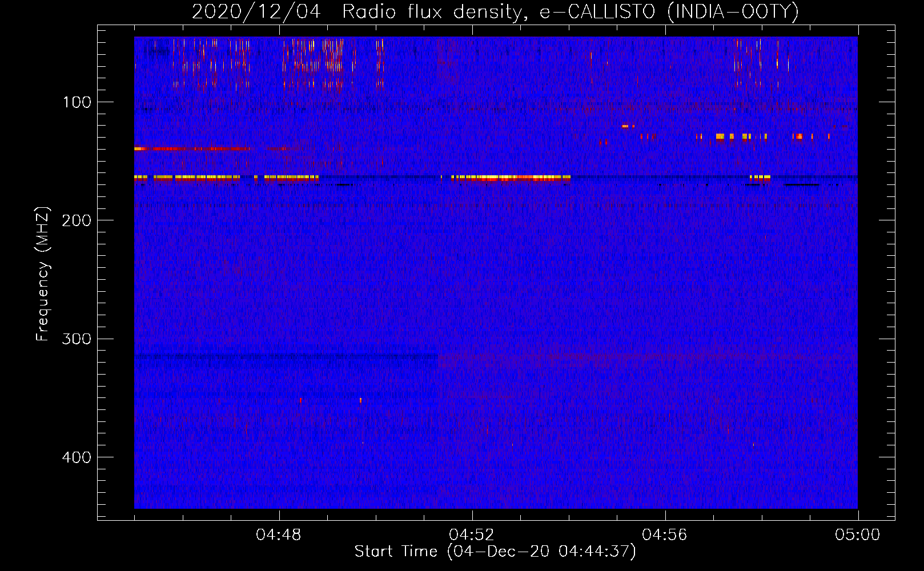
Task: Click the 'Frequency (MHZ)' axis label
Action: click(x=43, y=274)
